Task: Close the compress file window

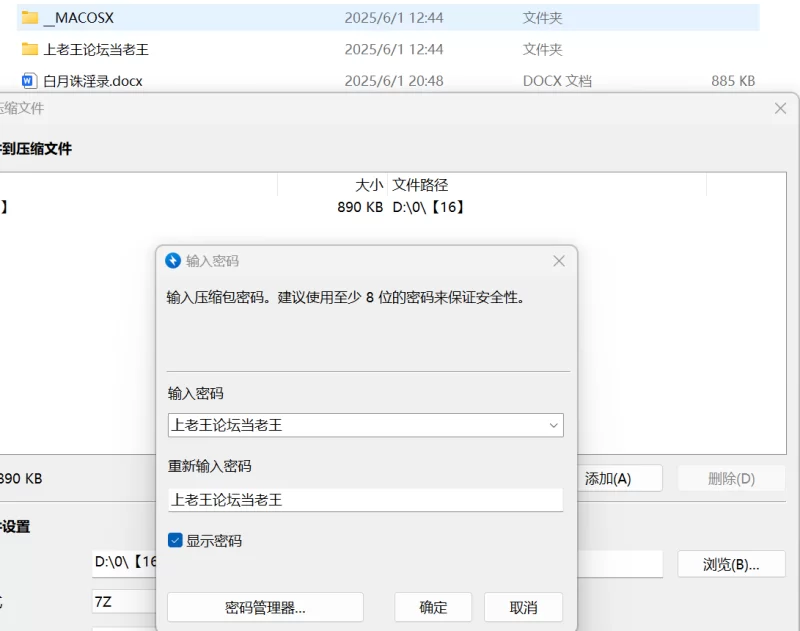Action: [x=780, y=108]
